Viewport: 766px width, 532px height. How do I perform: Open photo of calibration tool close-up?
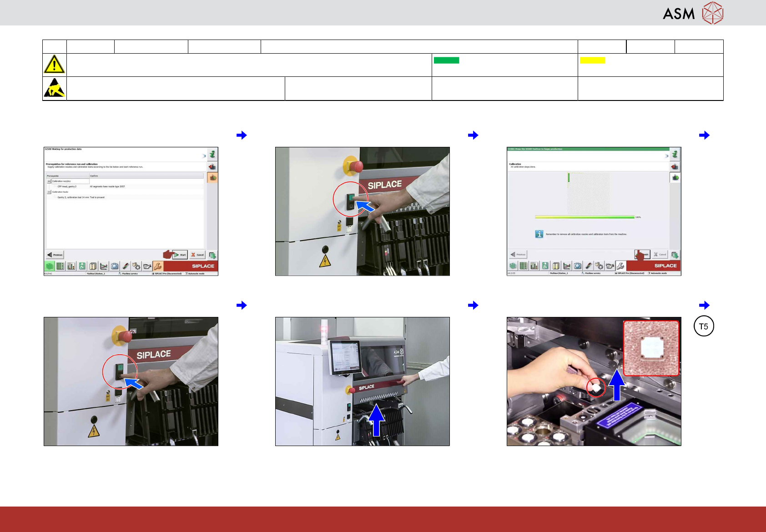tap(594, 381)
